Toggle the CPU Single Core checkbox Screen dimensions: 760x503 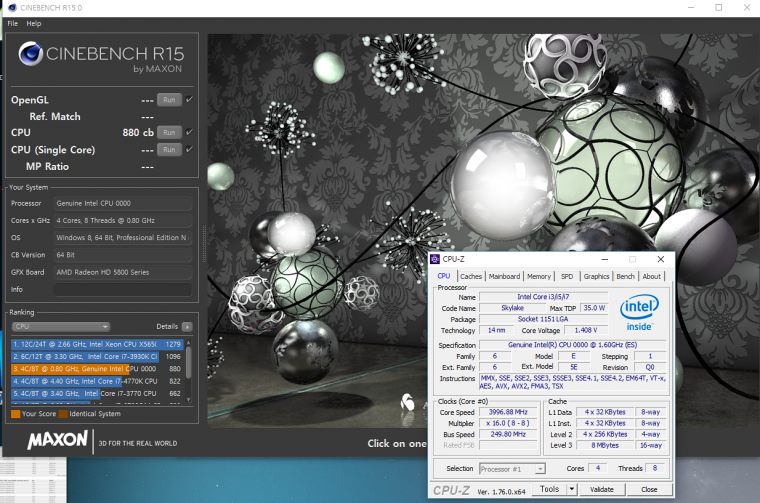coord(190,149)
